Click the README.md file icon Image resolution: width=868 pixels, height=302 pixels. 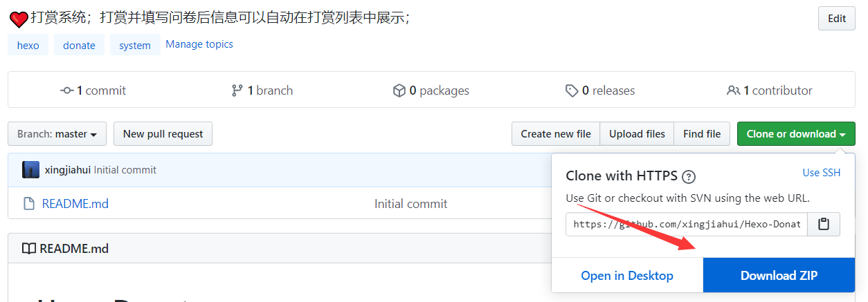pyautogui.click(x=29, y=204)
